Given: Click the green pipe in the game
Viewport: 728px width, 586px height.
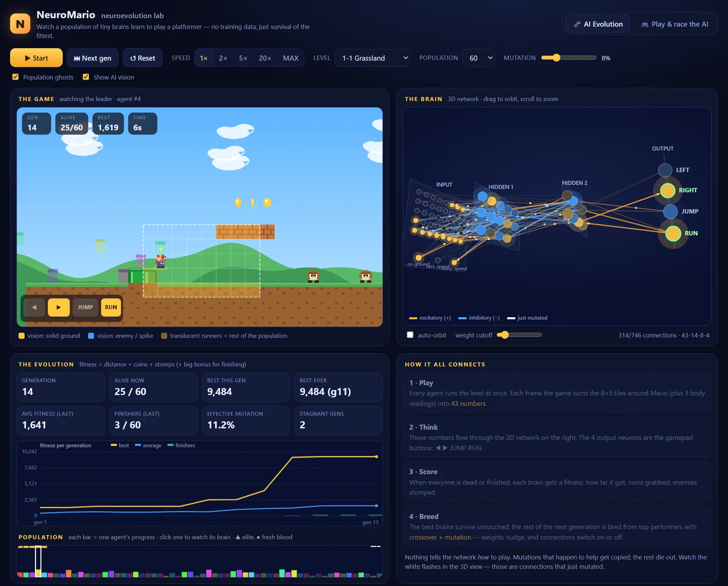Looking at the screenshot, I should pyautogui.click(x=143, y=275).
